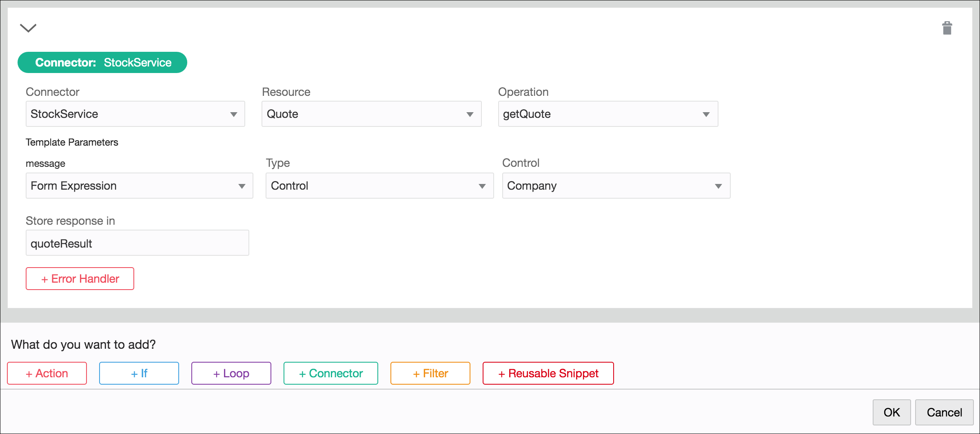
Task: Open the message Form Expression dropdown
Action: click(139, 186)
